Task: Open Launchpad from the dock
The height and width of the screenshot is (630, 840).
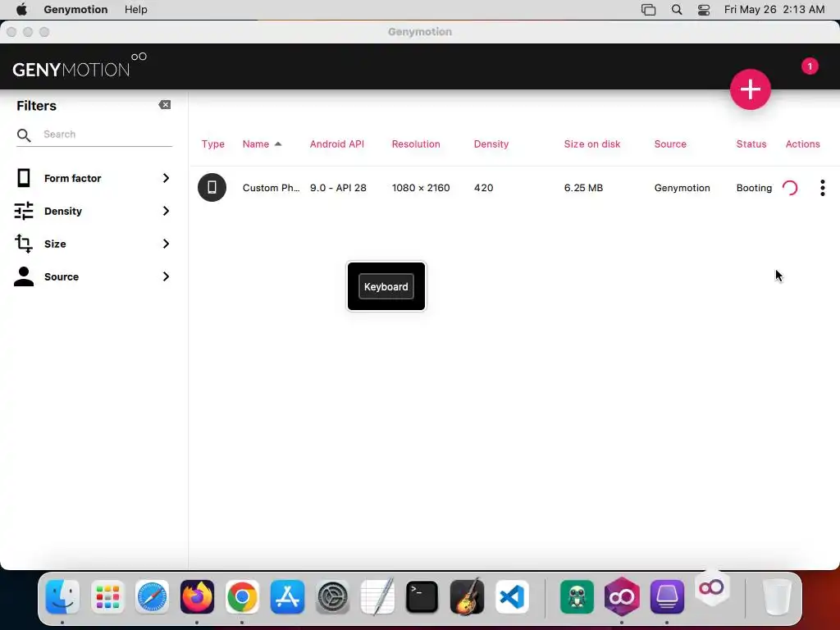Action: (x=107, y=597)
